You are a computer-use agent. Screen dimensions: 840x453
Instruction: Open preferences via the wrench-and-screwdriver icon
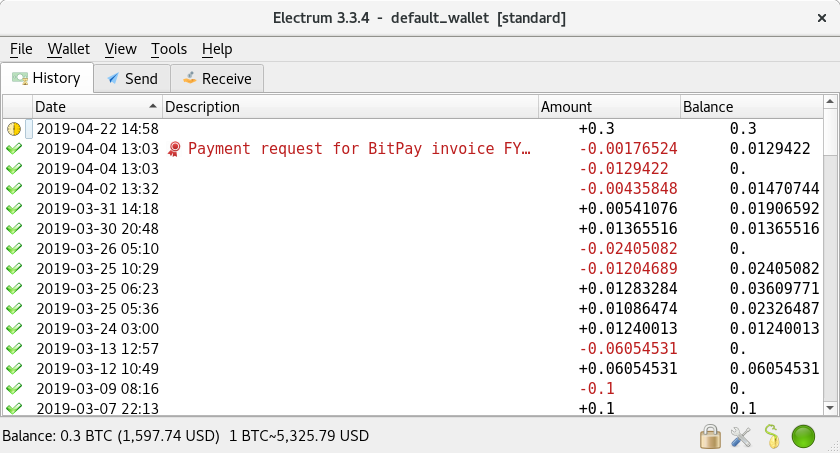tap(741, 436)
